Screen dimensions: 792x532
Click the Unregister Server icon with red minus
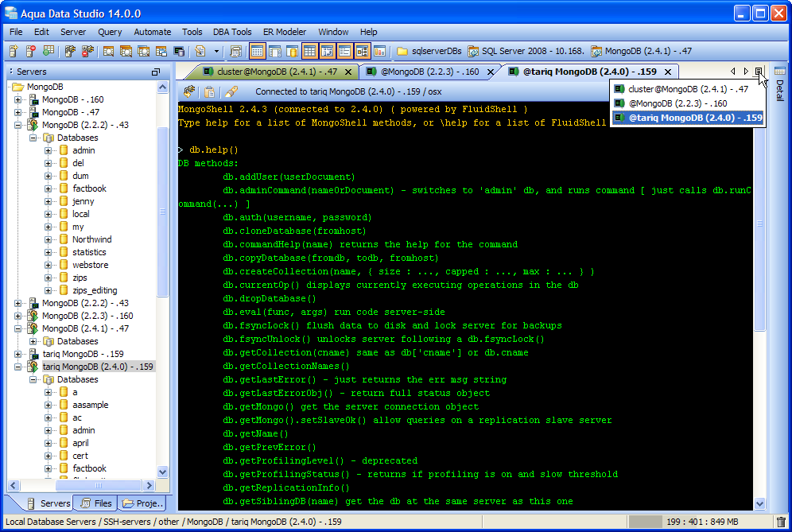click(30, 51)
